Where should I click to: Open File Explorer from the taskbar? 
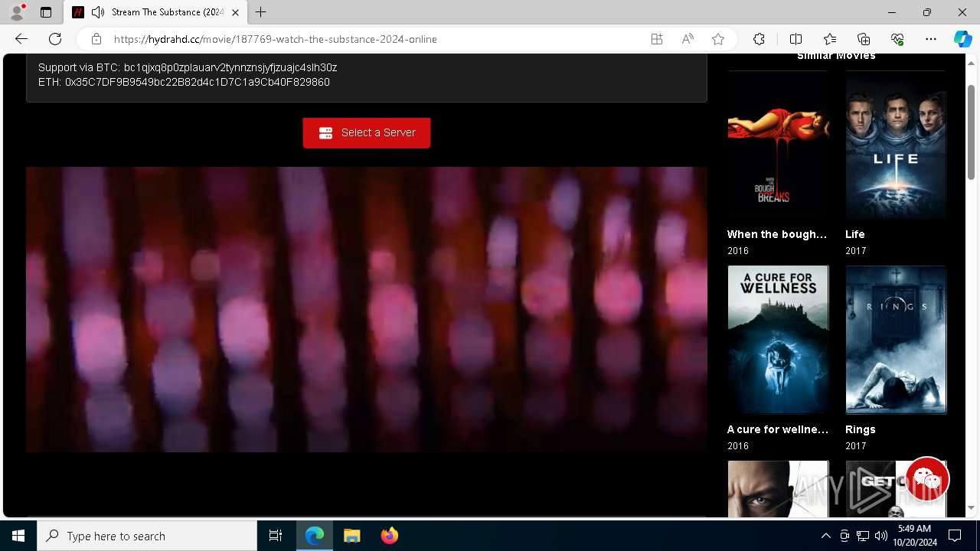coord(352,536)
